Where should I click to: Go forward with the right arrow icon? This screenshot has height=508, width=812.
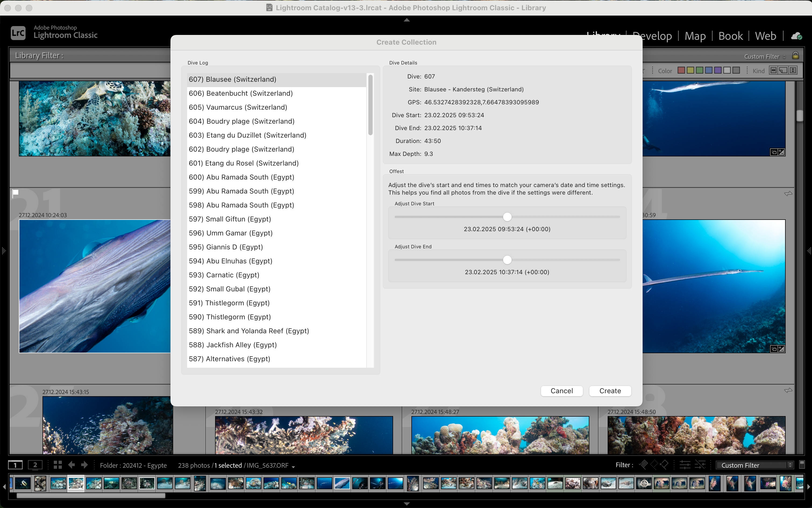84,465
